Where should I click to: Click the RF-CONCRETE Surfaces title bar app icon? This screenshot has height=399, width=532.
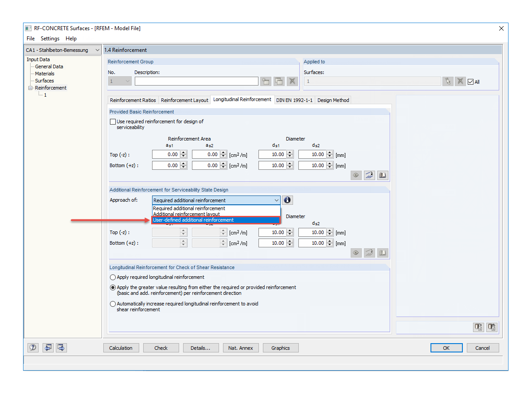pyautogui.click(x=28, y=28)
